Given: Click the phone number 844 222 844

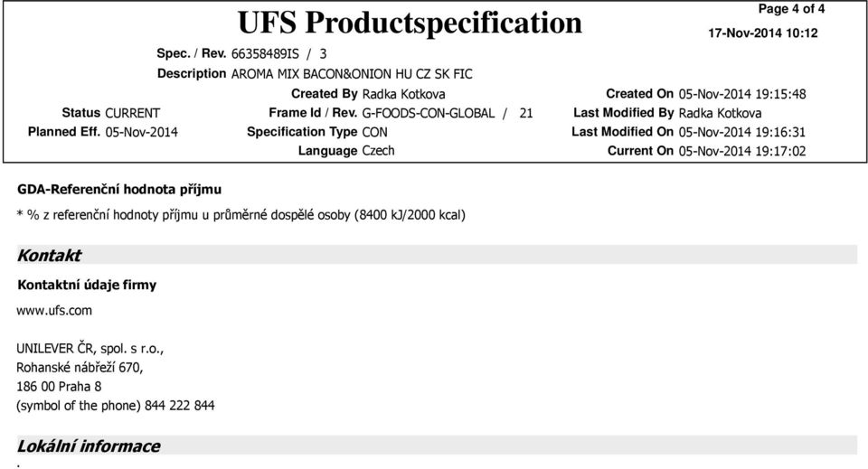Looking at the screenshot, I should click(179, 406).
